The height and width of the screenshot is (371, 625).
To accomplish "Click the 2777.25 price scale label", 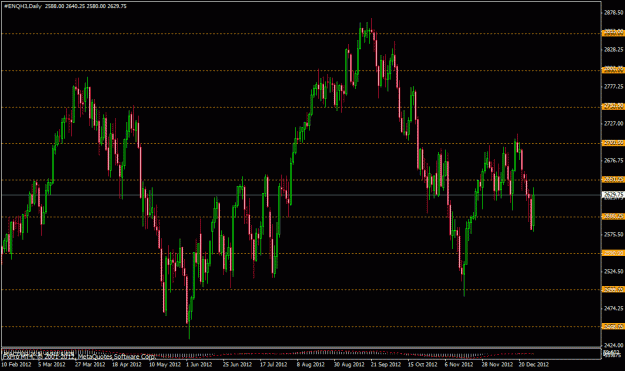I will (x=613, y=86).
